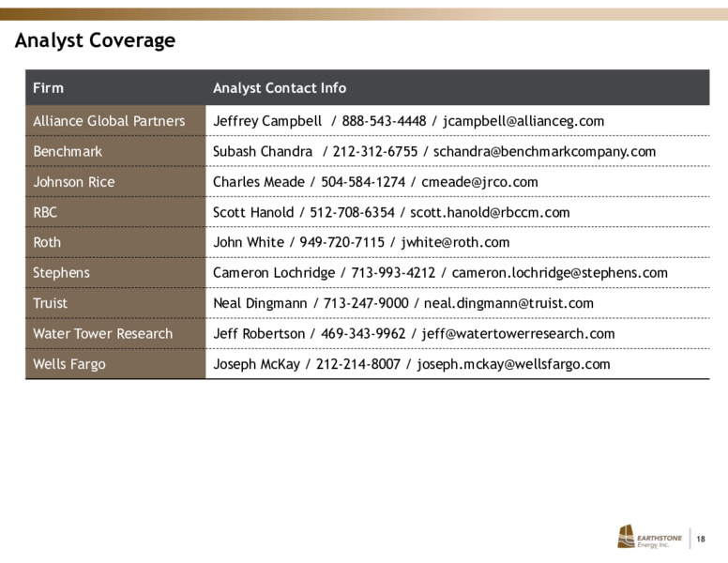This screenshot has height=563, width=728.
Task: Click email jeff@watertowerresearch.com
Action: click(x=518, y=334)
